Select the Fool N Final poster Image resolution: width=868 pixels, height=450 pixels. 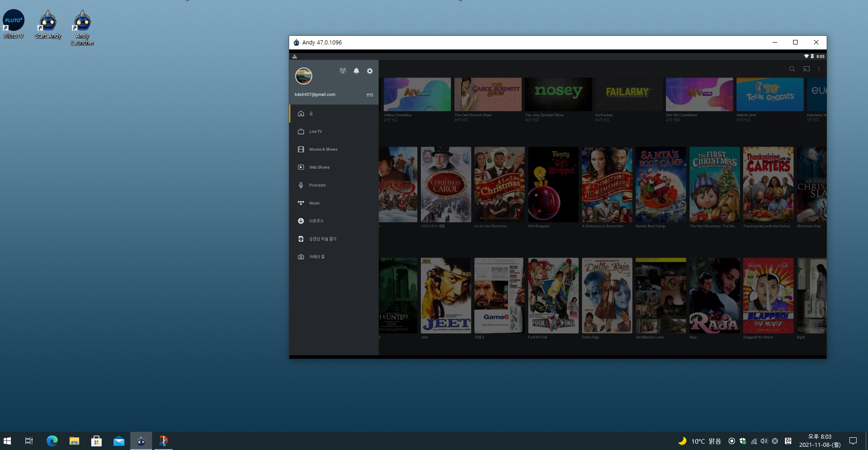(x=553, y=295)
